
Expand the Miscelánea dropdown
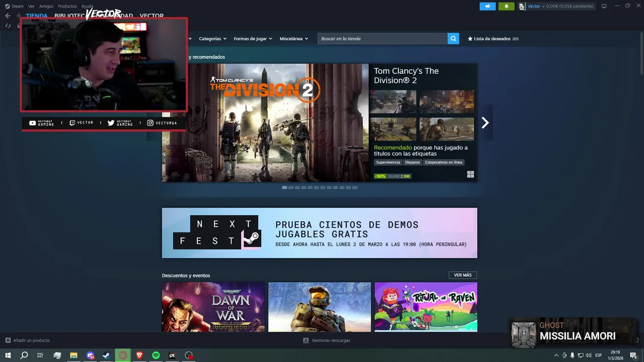coord(294,39)
